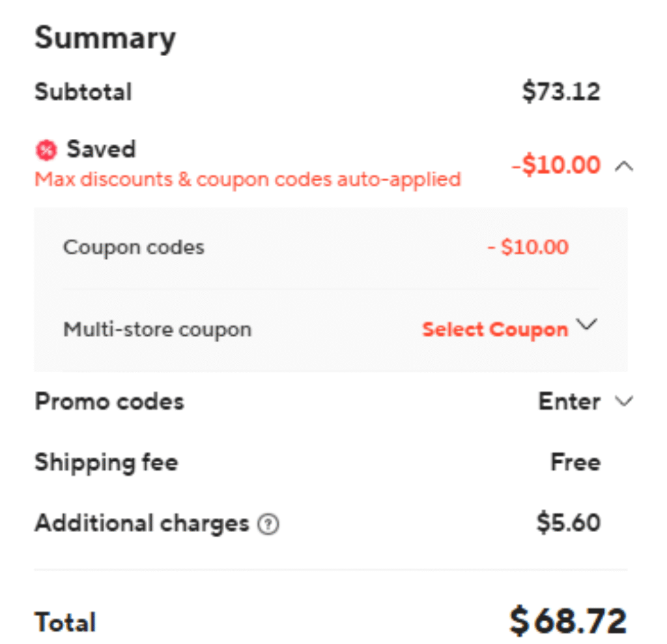This screenshot has width=667, height=644.
Task: Click Enter to add promo codes
Action: click(569, 401)
